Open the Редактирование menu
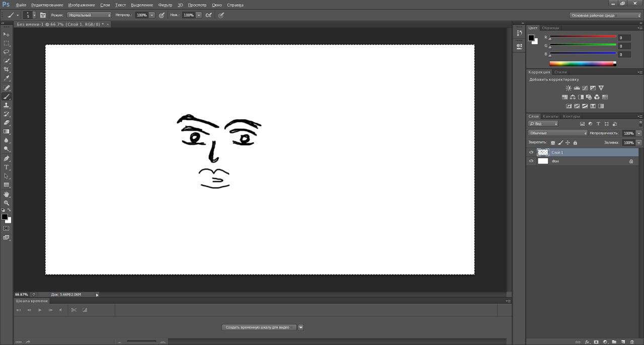The height and width of the screenshot is (345, 644). tap(47, 5)
